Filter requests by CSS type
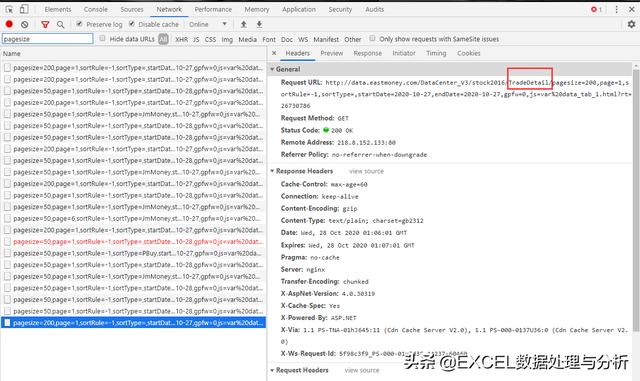This screenshot has width=640, height=381. 210,39
